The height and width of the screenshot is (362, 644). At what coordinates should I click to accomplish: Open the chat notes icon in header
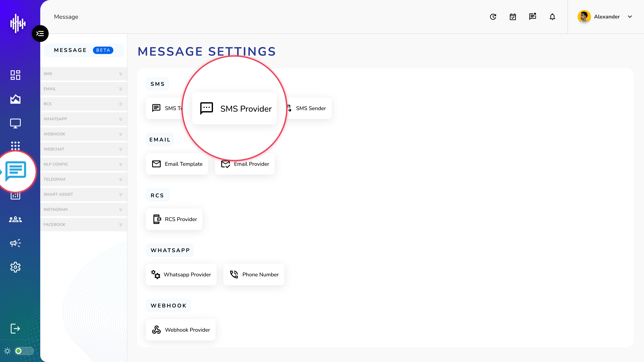(x=533, y=17)
